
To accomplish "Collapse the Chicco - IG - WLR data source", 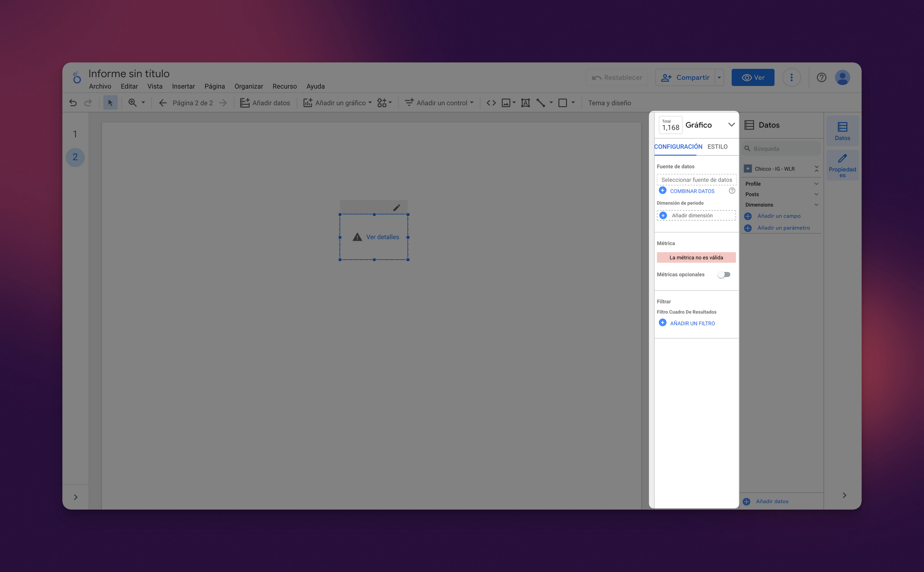I will 816,169.
